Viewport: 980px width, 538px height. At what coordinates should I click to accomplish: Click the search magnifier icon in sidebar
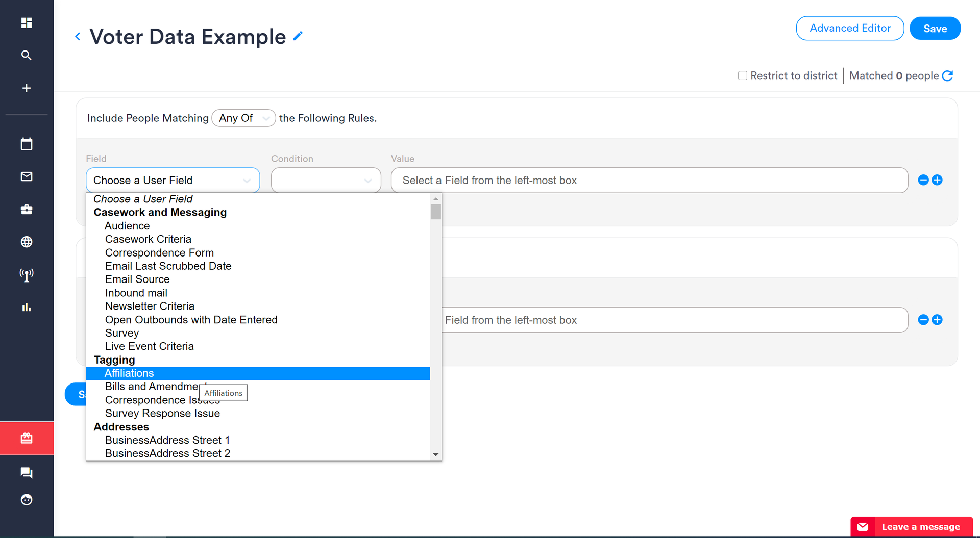(27, 55)
